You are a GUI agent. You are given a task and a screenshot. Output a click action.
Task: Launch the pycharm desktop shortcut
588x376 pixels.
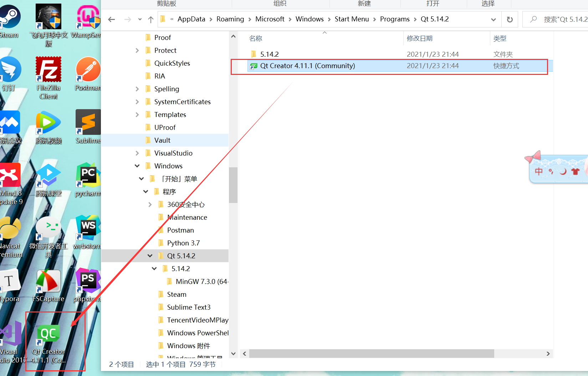(x=88, y=179)
